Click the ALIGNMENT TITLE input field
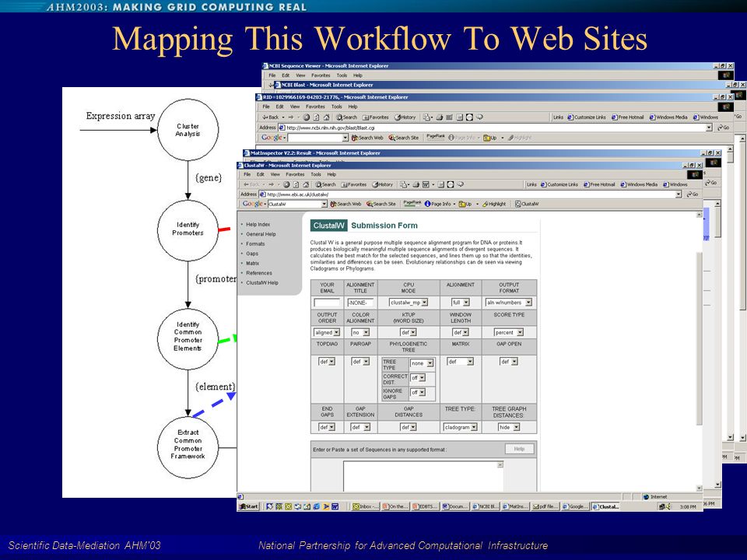The height and width of the screenshot is (560, 747). coord(360,303)
